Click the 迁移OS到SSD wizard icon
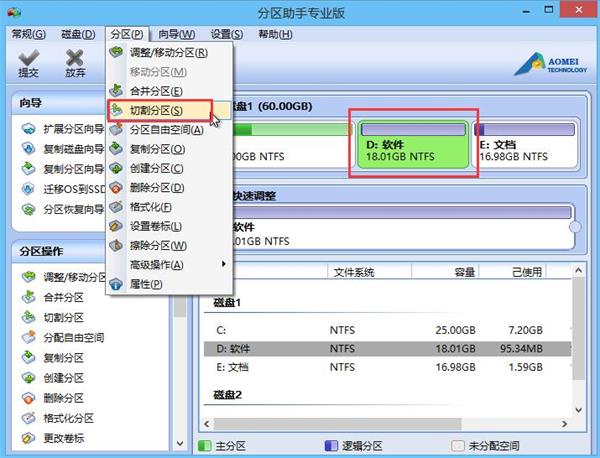600x458 pixels. point(29,189)
